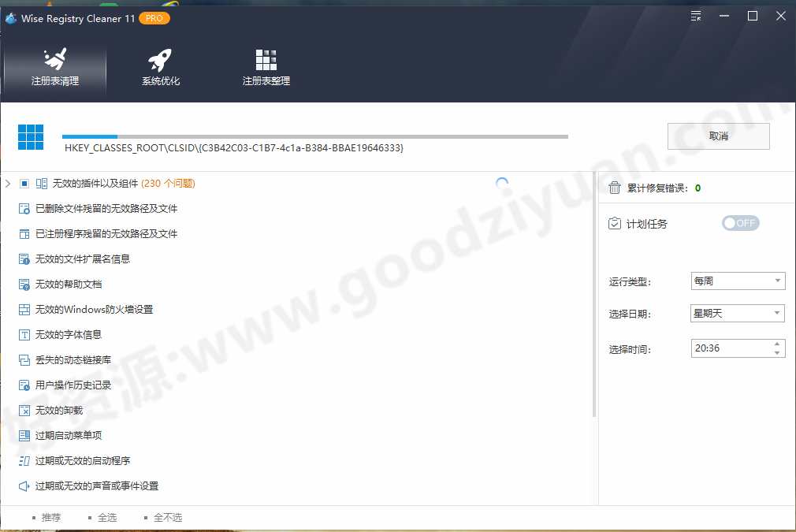Click the 注册表清理 broom icon
This screenshot has height=532, width=796.
(54, 57)
